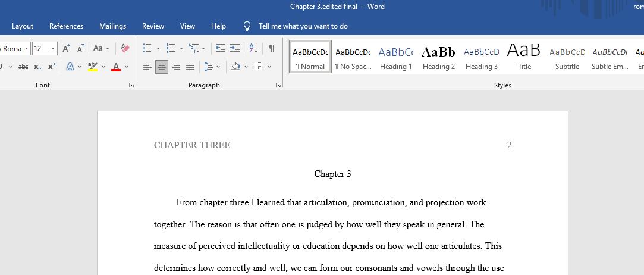Switch to the References tab
The height and width of the screenshot is (275, 644).
tap(66, 26)
